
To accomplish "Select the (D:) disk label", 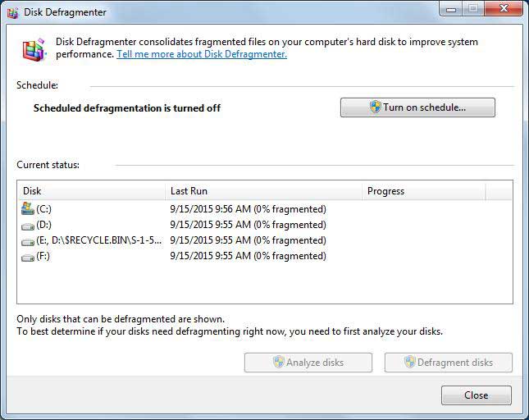I will 43,225.
